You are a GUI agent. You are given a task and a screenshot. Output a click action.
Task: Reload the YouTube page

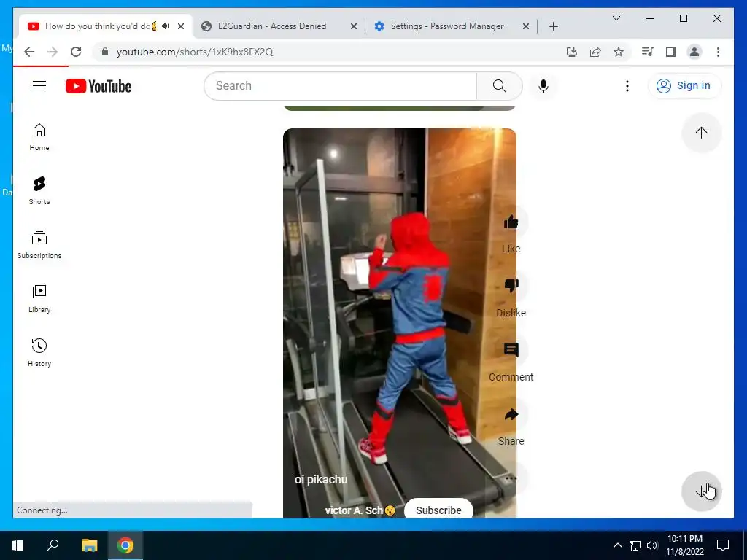pos(76,52)
